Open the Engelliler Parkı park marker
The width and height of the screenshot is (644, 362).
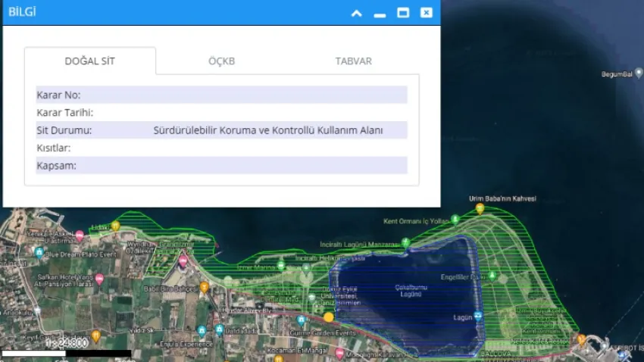(492, 277)
